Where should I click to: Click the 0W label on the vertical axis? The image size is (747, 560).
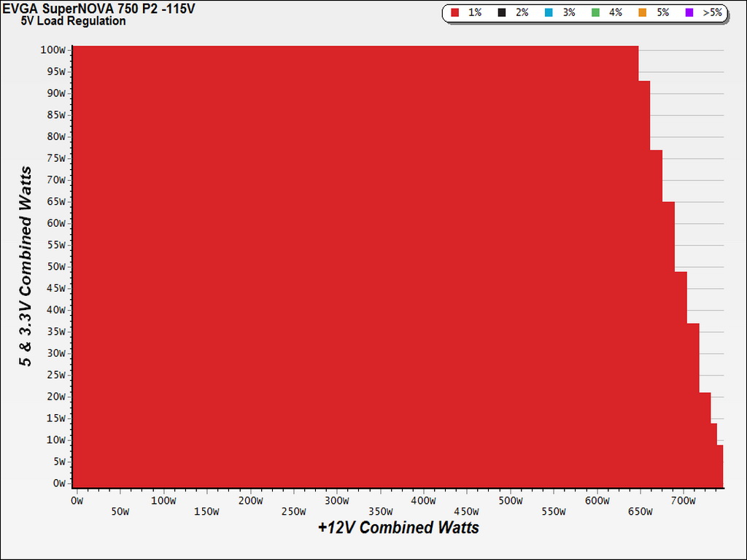[x=58, y=483]
